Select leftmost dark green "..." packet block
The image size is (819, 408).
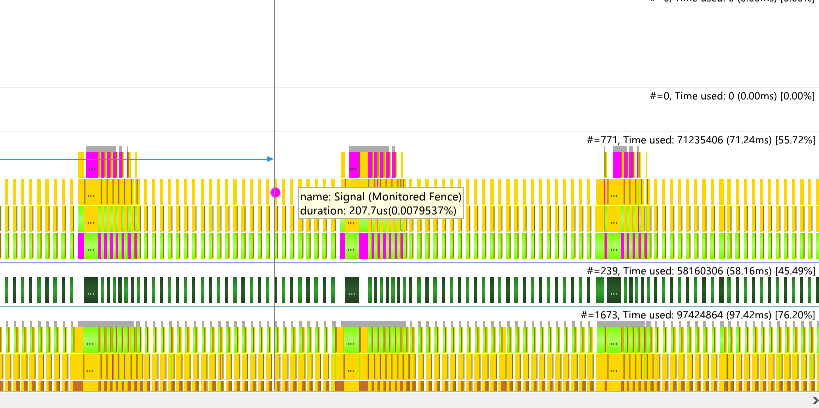pyautogui.click(x=91, y=290)
